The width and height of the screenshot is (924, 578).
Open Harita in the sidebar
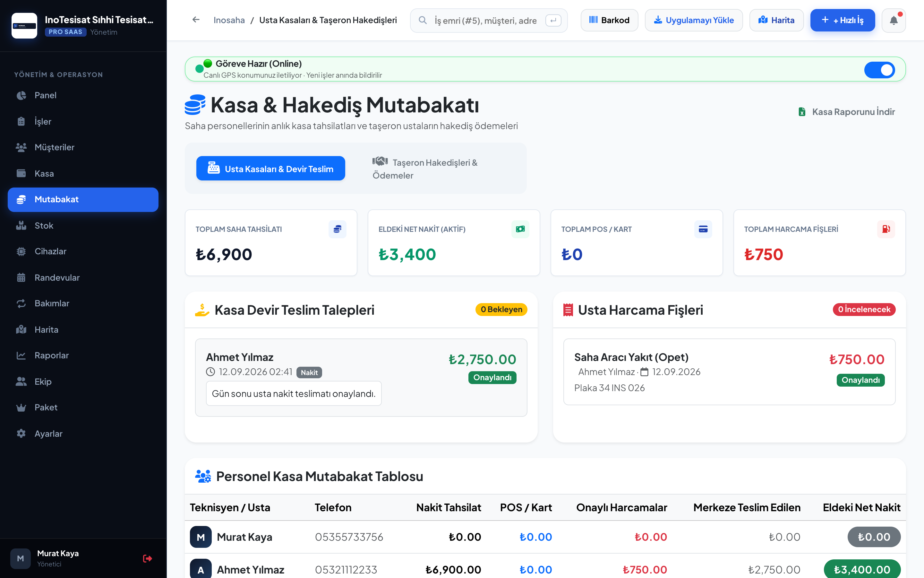(x=83, y=329)
